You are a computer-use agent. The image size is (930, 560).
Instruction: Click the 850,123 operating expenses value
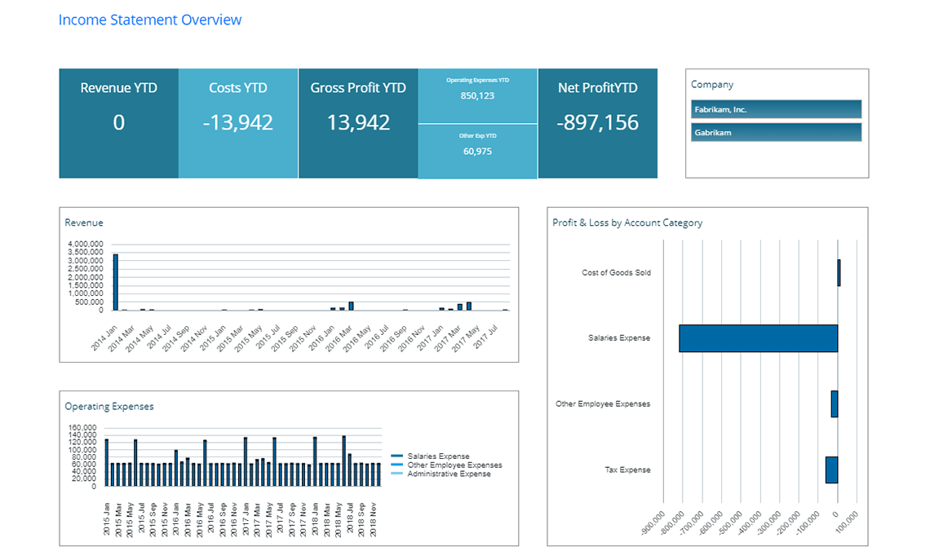[x=477, y=95]
